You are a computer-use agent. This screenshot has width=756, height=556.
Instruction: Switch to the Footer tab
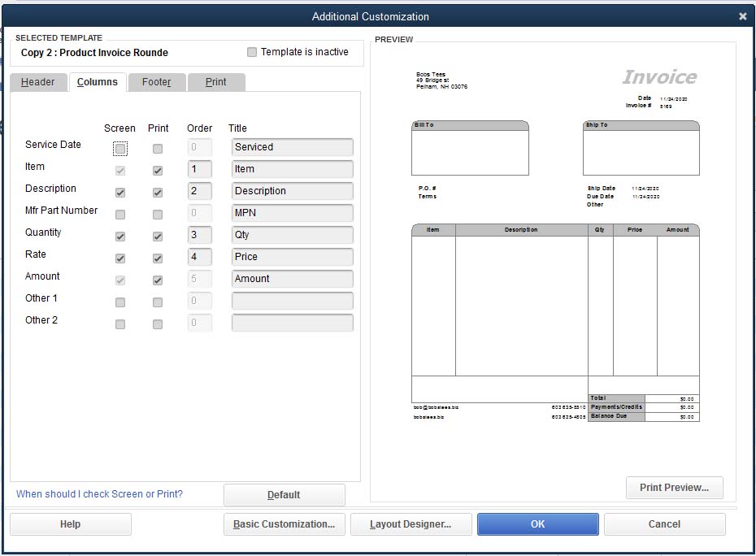[156, 81]
